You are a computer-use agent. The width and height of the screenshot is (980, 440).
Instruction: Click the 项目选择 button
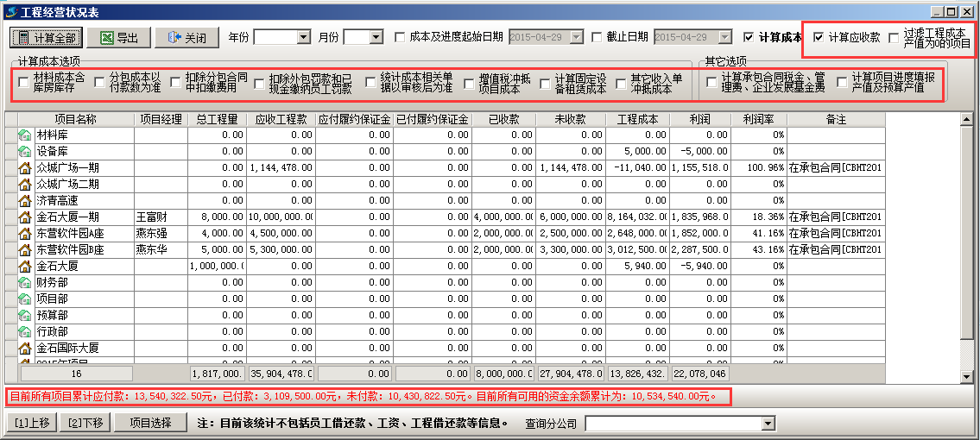[152, 423]
